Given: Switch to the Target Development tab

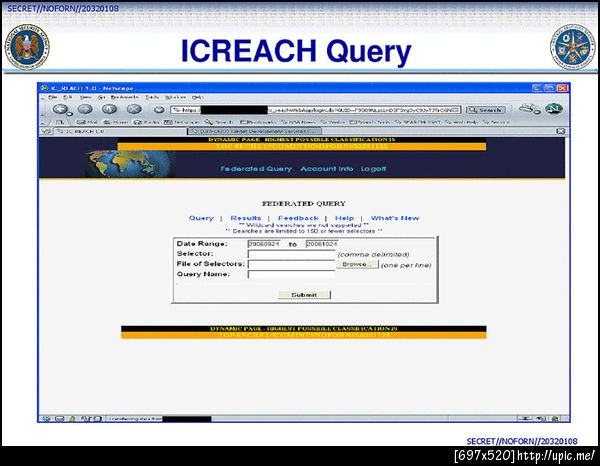Looking at the screenshot, I should (x=254, y=131).
